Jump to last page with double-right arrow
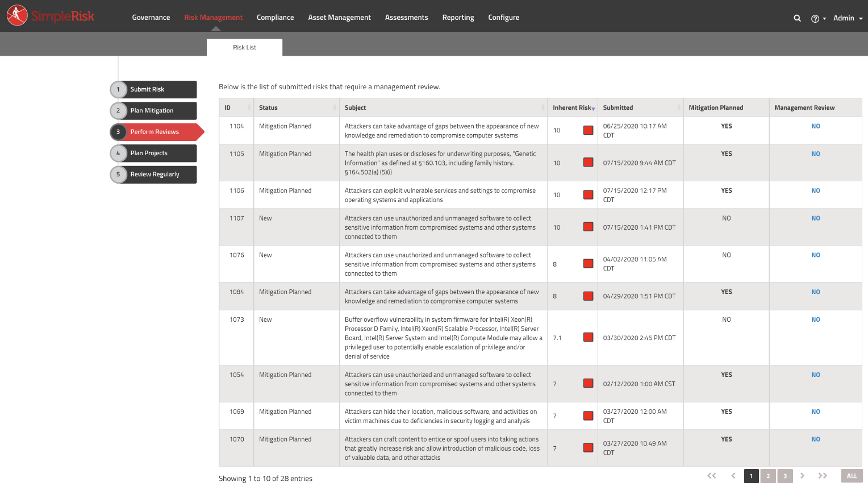This screenshot has height=486, width=868. point(823,476)
